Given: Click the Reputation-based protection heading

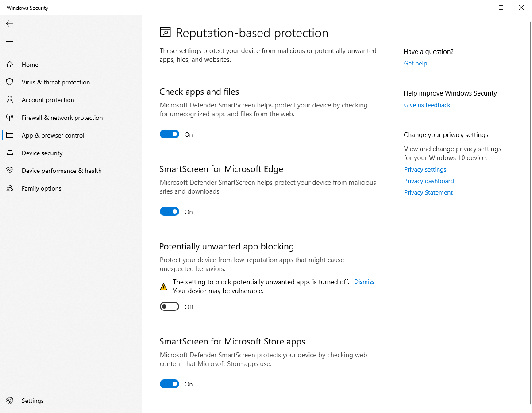Looking at the screenshot, I should pos(252,33).
